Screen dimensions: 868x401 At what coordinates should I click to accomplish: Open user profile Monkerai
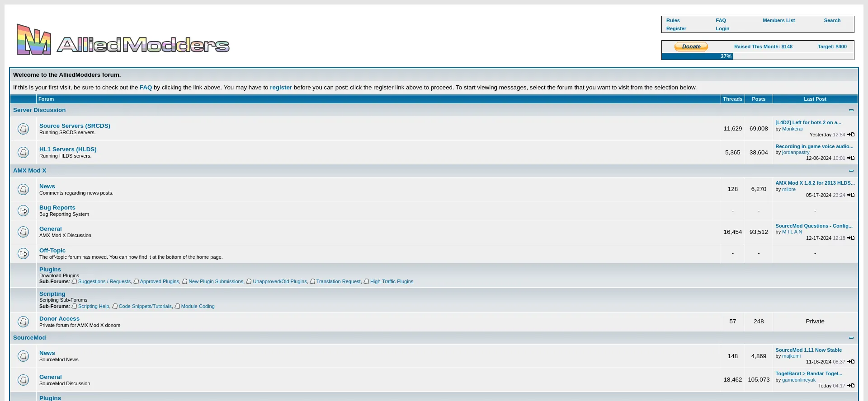[792, 129]
